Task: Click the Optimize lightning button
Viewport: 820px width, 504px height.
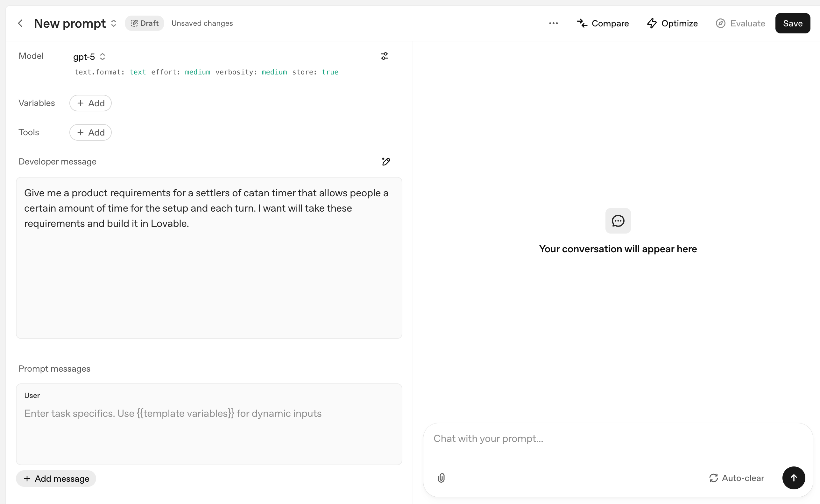Action: click(672, 23)
